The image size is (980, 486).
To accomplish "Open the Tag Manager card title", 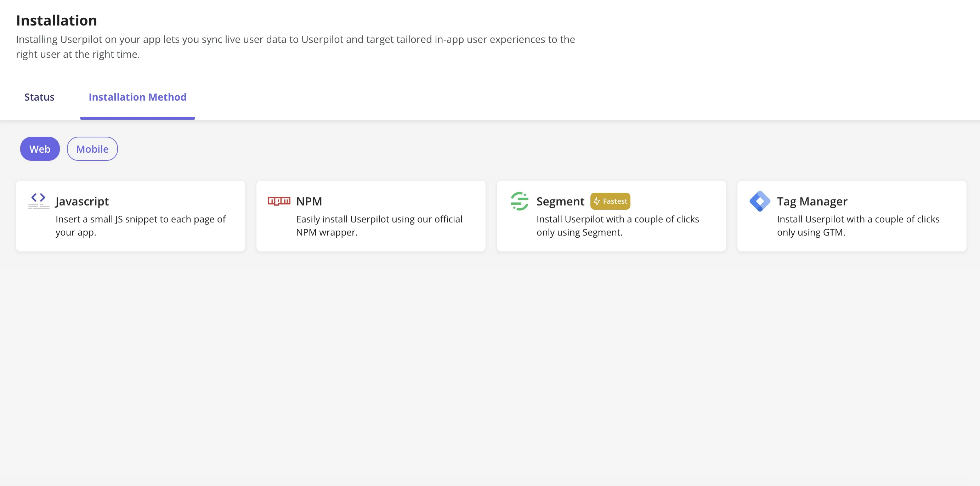I will (x=812, y=201).
